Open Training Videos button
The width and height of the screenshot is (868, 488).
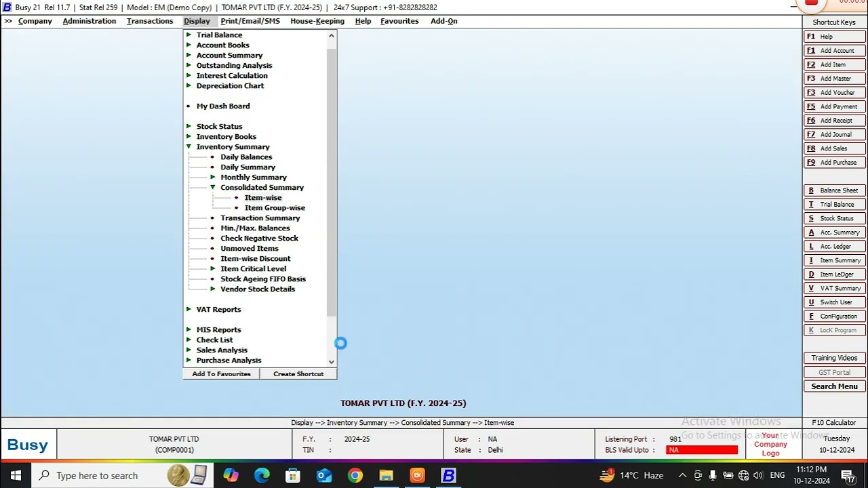tap(835, 358)
